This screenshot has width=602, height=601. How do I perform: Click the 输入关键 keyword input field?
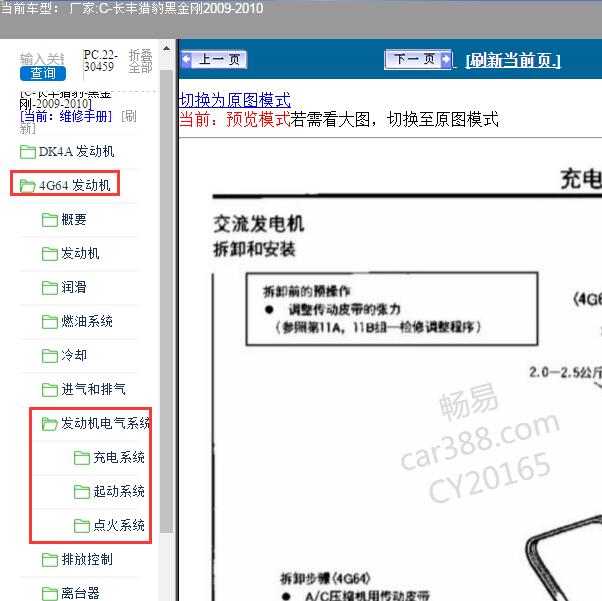(x=42, y=59)
